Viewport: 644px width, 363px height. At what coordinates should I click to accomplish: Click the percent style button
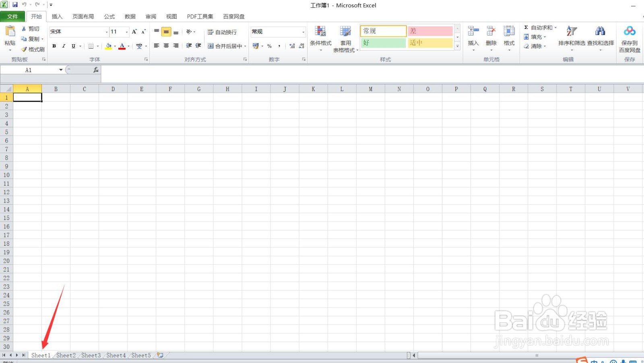tap(269, 46)
